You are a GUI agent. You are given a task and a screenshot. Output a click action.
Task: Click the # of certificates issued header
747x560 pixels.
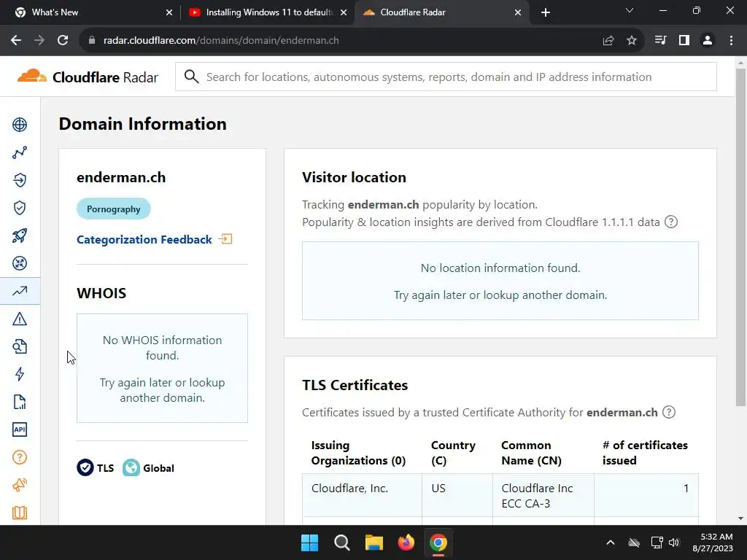tap(645, 453)
